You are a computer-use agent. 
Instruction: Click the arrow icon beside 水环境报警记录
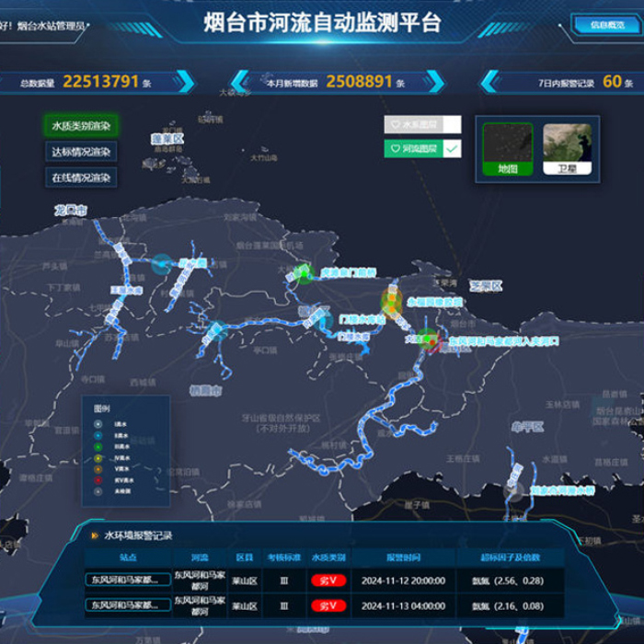[95, 535]
